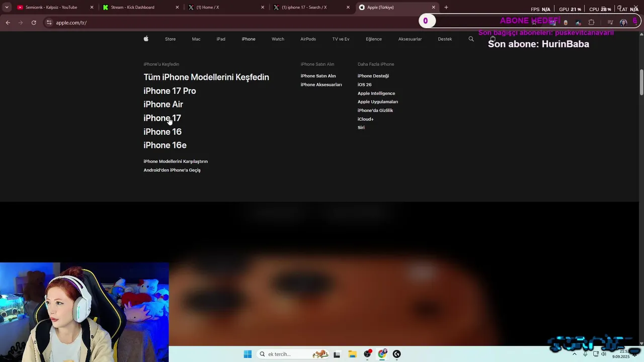The width and height of the screenshot is (644, 362).
Task: Open the iOS 26 link
Action: (x=364, y=84)
